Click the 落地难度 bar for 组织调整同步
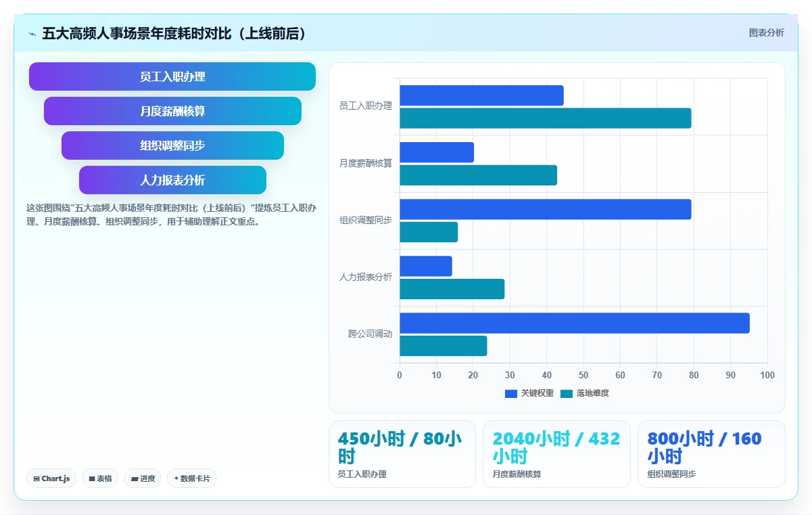 click(x=429, y=232)
